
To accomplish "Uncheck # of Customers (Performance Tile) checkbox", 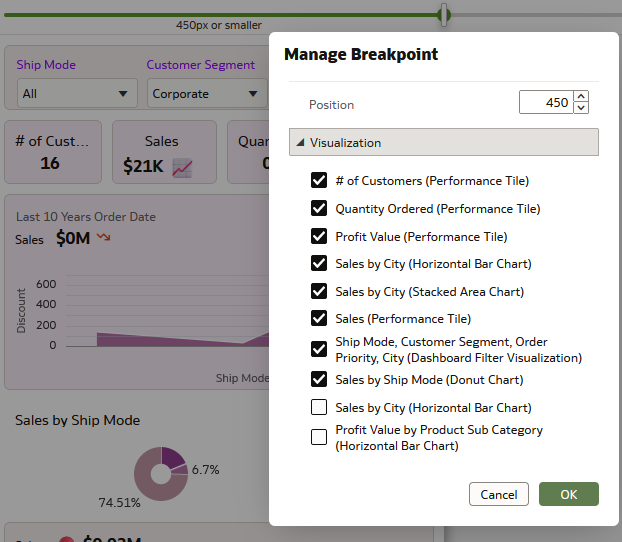I will pos(319,180).
